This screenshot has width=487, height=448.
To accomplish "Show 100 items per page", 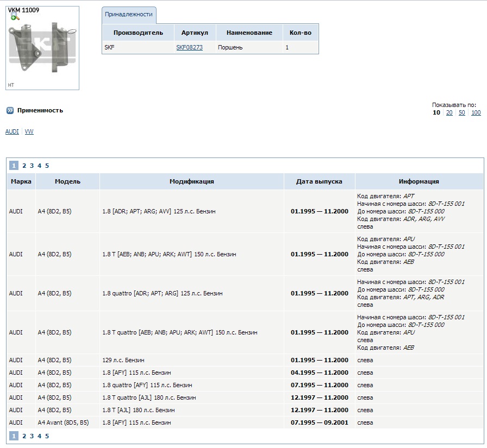I will [x=476, y=112].
